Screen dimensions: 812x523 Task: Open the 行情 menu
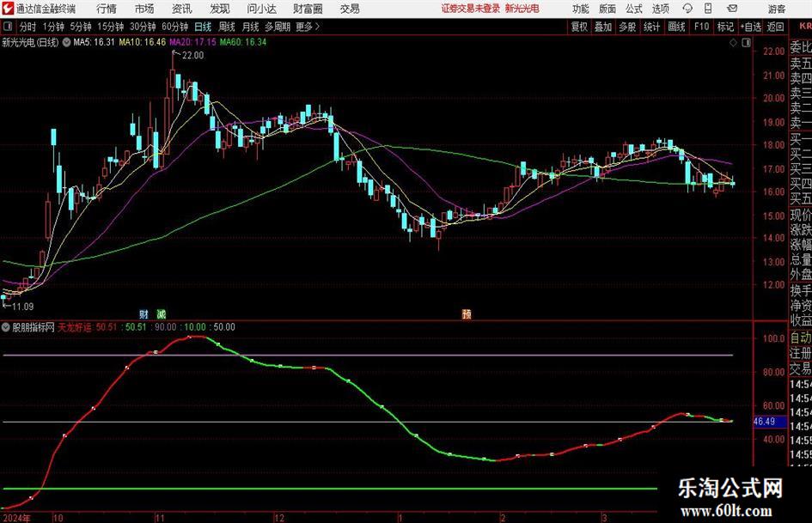tap(107, 9)
